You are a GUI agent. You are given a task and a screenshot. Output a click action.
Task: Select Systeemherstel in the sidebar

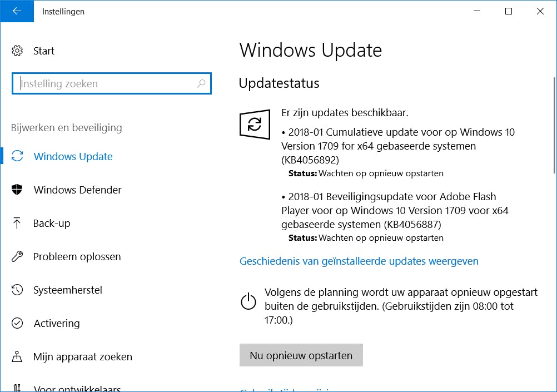(x=67, y=290)
